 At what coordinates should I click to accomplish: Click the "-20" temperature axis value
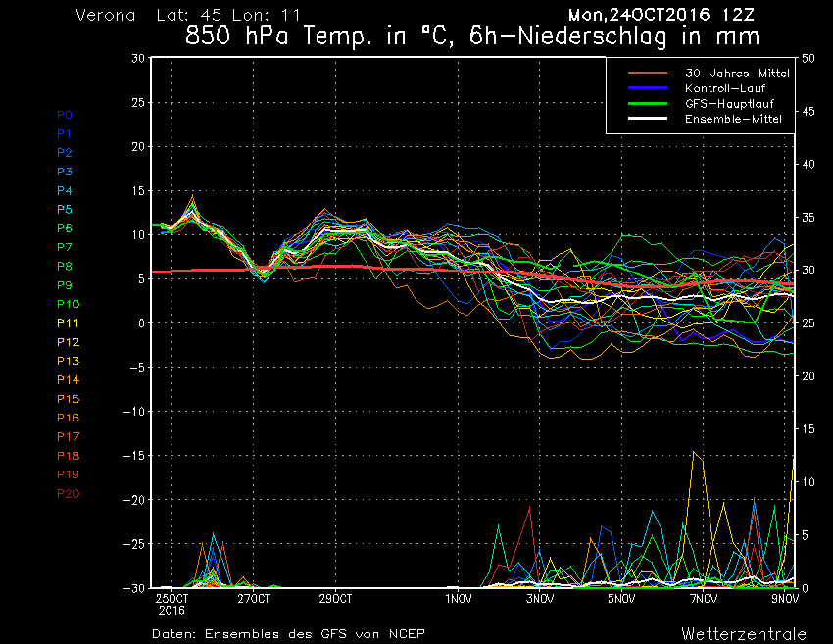point(134,500)
